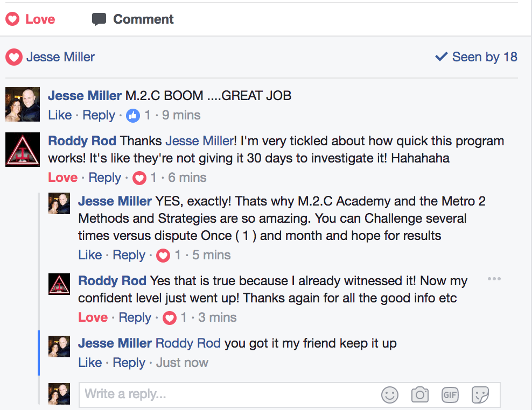Toggle Love on Roddy Rod's 'Thanks Jesse Miller' comment
Screen dimensions: 532x410
point(62,178)
